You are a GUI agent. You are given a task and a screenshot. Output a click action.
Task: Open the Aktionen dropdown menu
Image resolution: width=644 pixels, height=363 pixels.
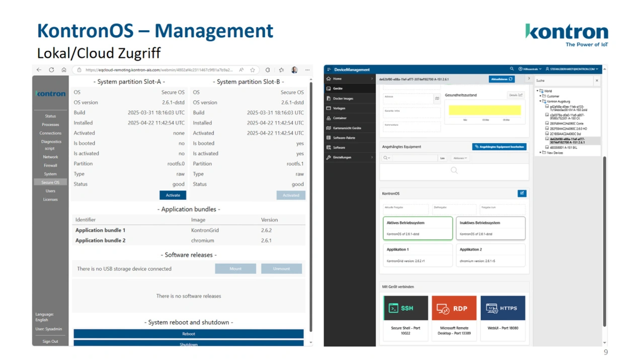point(459,158)
